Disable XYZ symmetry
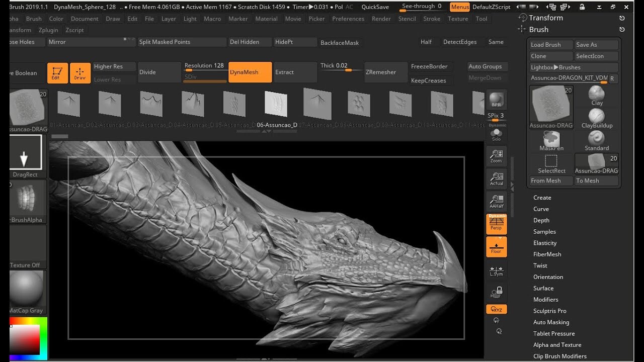 [496, 309]
